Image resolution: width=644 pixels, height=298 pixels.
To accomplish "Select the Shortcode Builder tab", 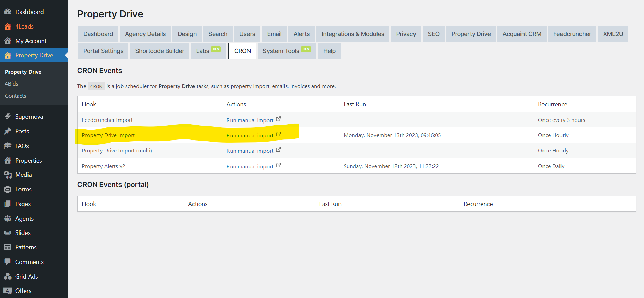I will point(160,51).
